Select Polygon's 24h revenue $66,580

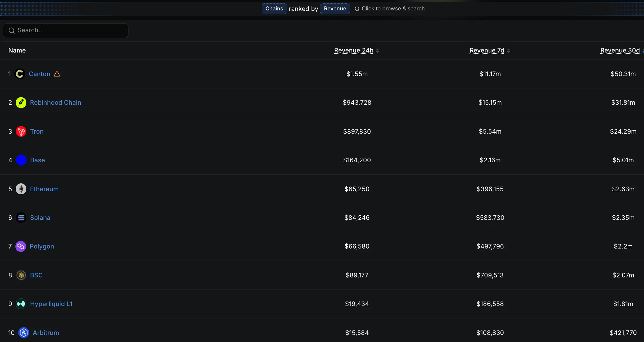click(357, 246)
